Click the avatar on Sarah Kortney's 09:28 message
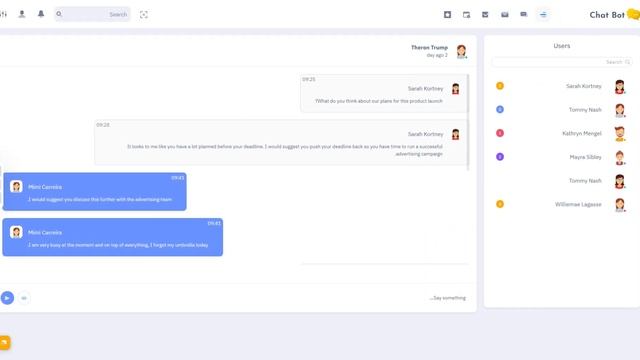The image size is (640, 360). [456, 134]
